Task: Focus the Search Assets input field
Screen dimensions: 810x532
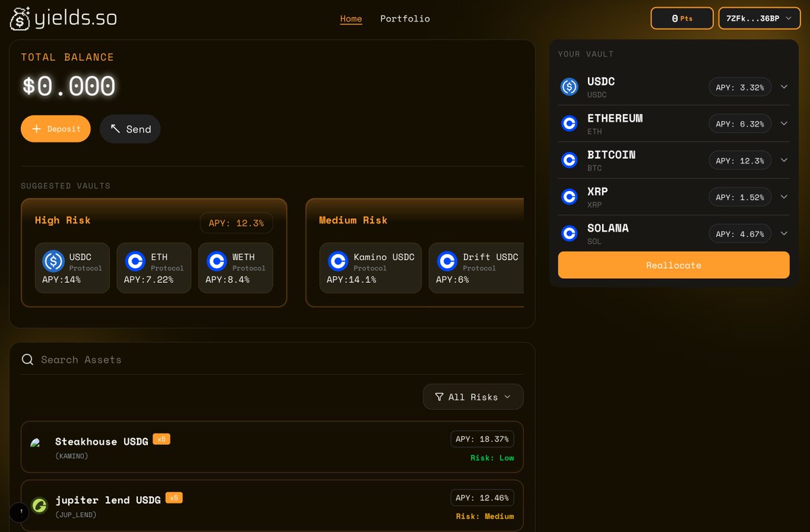Action: click(x=272, y=360)
